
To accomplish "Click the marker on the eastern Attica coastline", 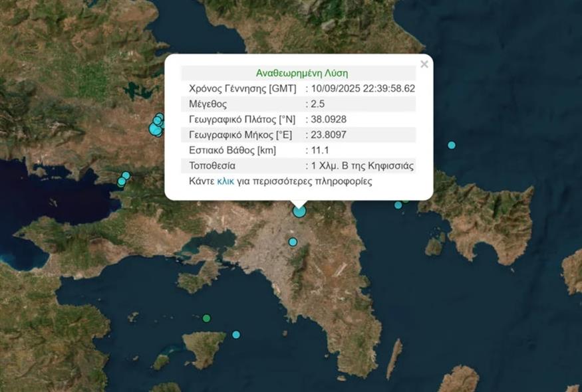I will (398, 205).
